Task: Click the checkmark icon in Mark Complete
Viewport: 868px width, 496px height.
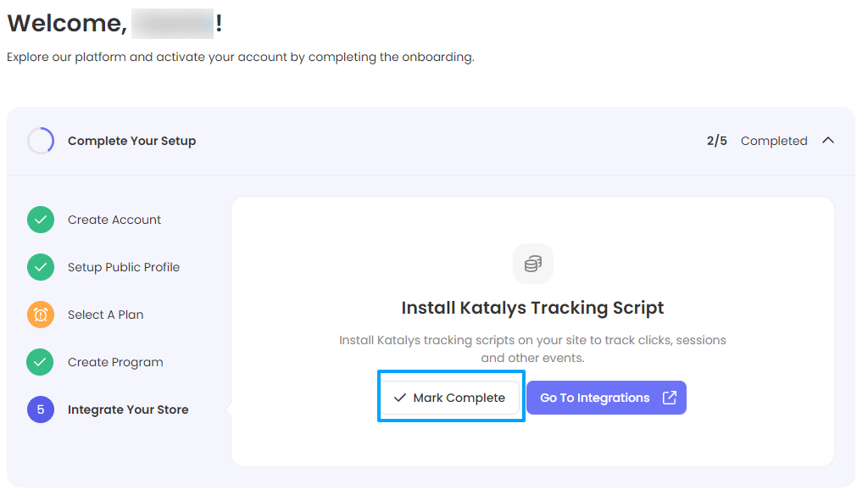Action: (400, 398)
